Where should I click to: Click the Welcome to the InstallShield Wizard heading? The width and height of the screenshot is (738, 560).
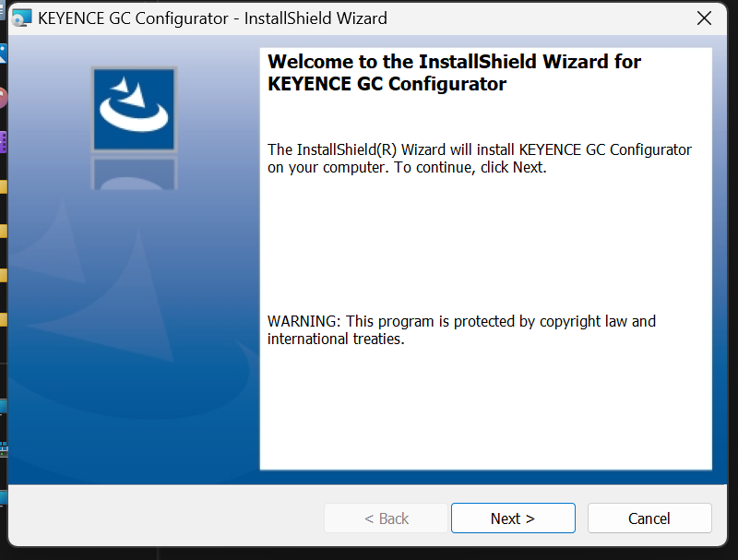[454, 73]
